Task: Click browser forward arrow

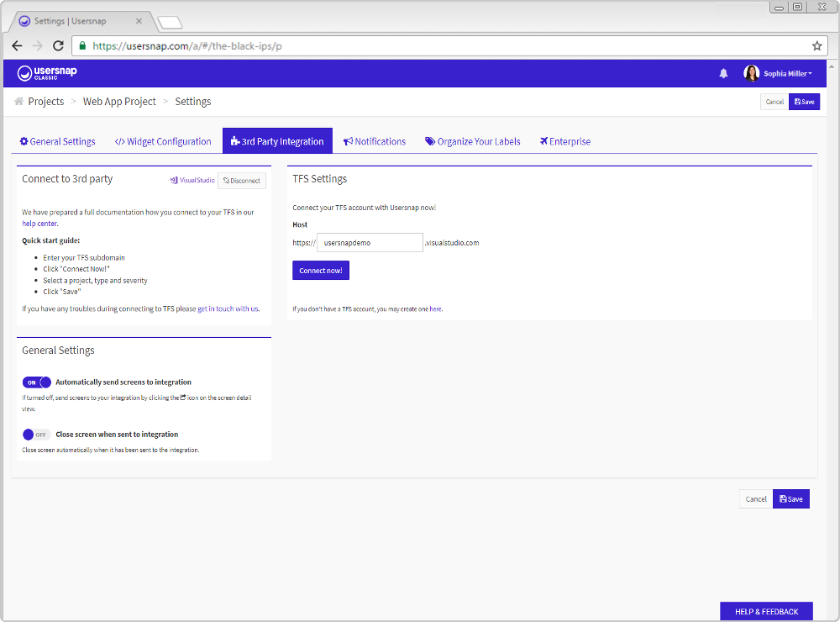Action: point(38,46)
